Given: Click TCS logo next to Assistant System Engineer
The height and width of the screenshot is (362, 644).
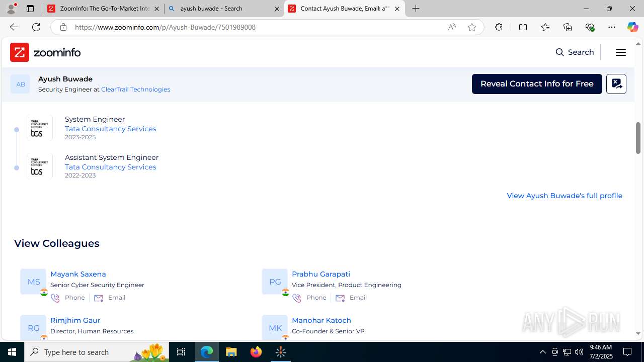Looking at the screenshot, I should coord(40,166).
